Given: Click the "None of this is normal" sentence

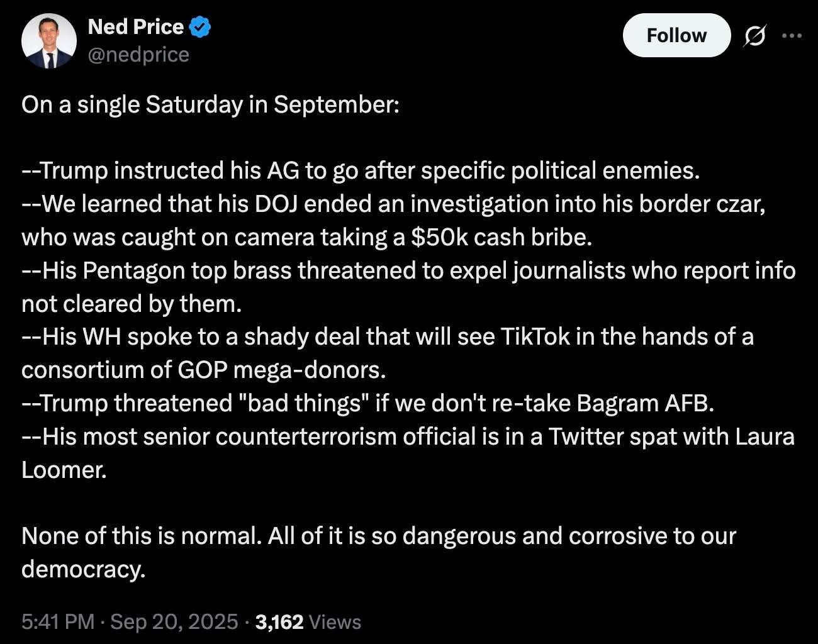Looking at the screenshot, I should [378, 536].
